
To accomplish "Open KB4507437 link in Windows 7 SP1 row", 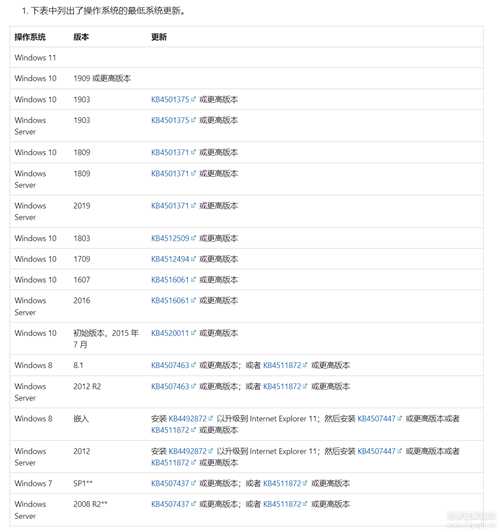I will click(173, 483).
